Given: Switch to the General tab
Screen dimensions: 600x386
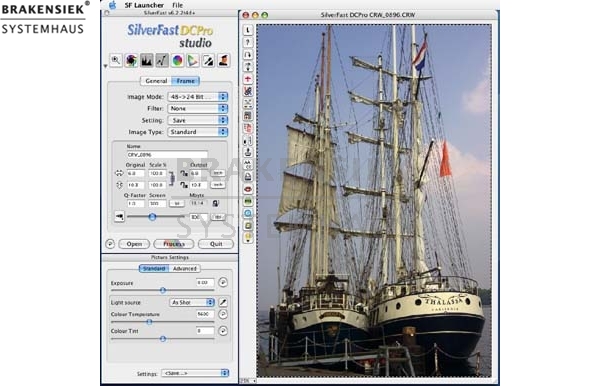Looking at the screenshot, I should tap(156, 81).
